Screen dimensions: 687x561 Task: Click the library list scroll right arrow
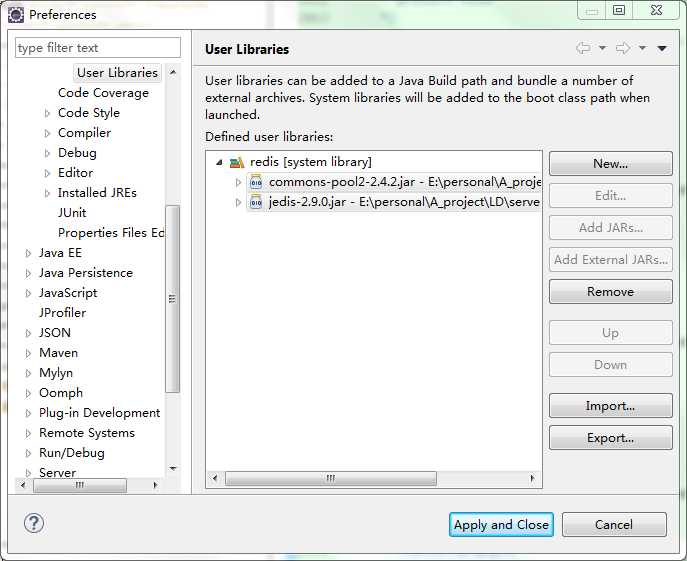click(x=532, y=478)
